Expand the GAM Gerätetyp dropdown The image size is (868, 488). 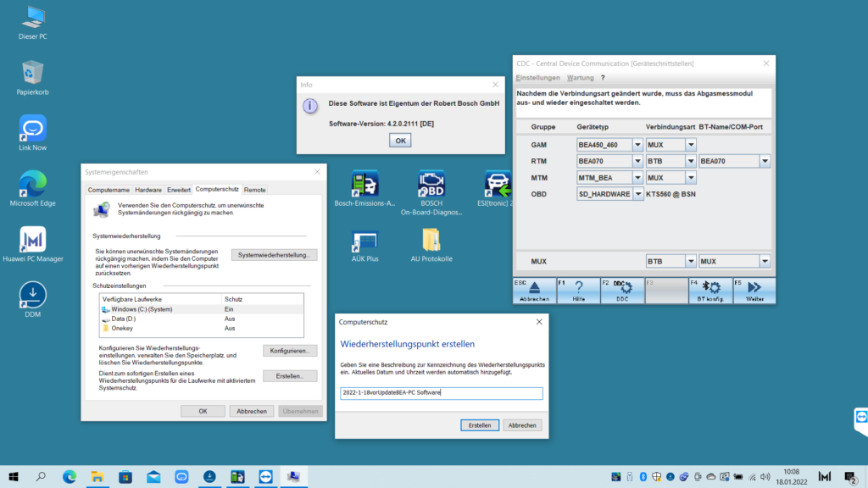(637, 144)
